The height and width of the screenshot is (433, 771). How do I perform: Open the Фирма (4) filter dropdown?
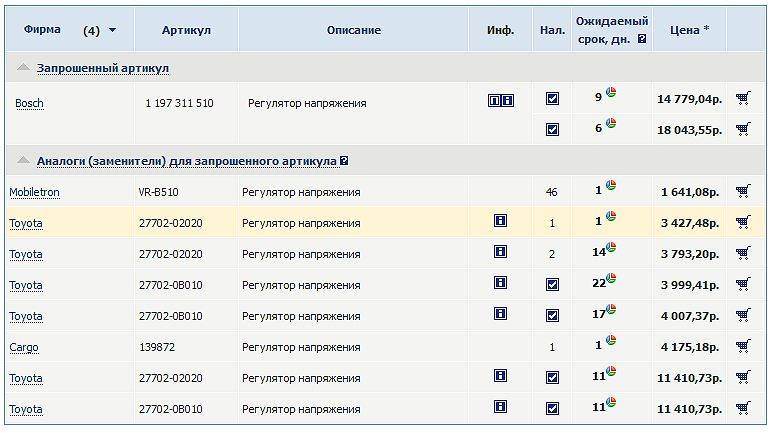coord(112,31)
